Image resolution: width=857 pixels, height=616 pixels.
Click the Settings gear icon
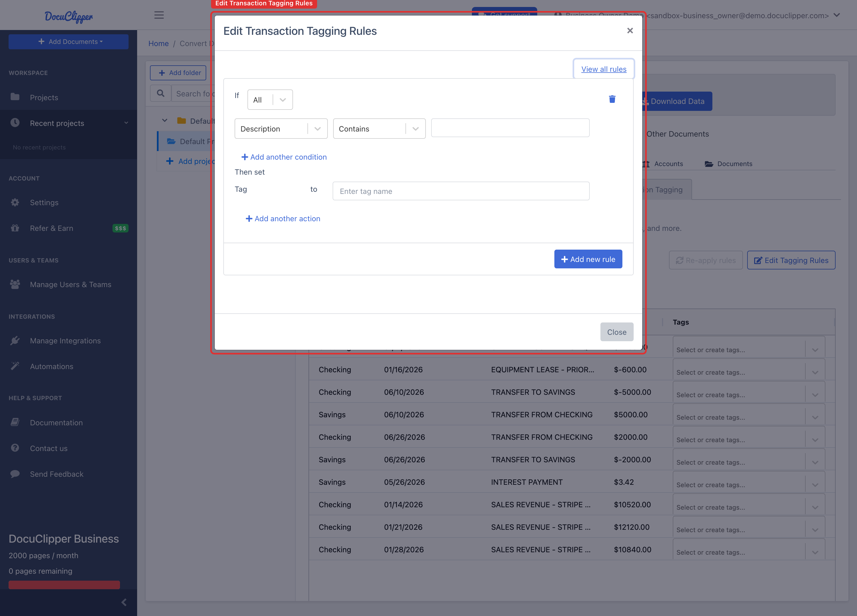click(15, 202)
